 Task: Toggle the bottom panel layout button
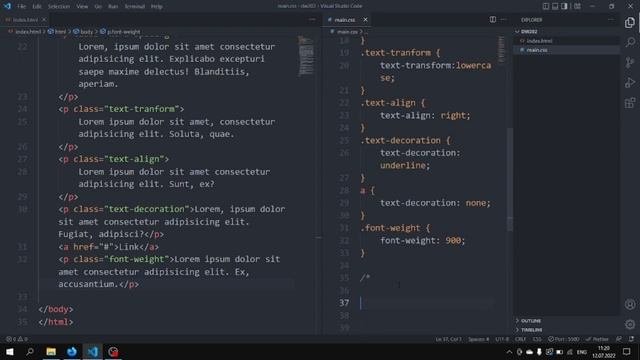[555, 6]
